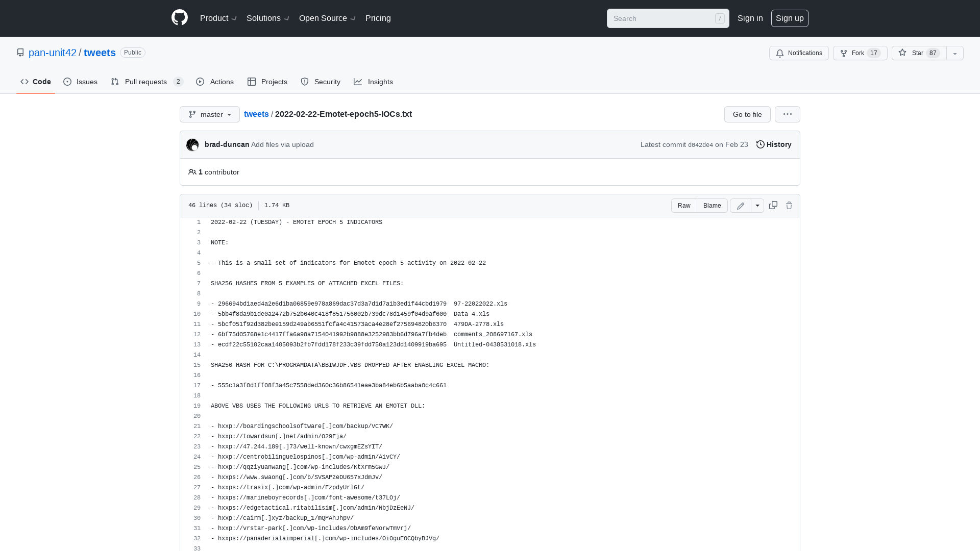
Task: Open the Pull requests tab
Action: pyautogui.click(x=147, y=82)
